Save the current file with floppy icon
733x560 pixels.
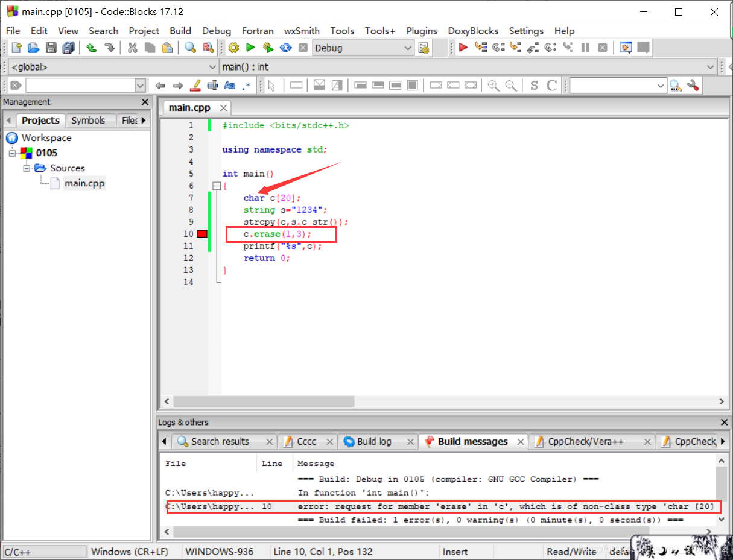coord(51,48)
